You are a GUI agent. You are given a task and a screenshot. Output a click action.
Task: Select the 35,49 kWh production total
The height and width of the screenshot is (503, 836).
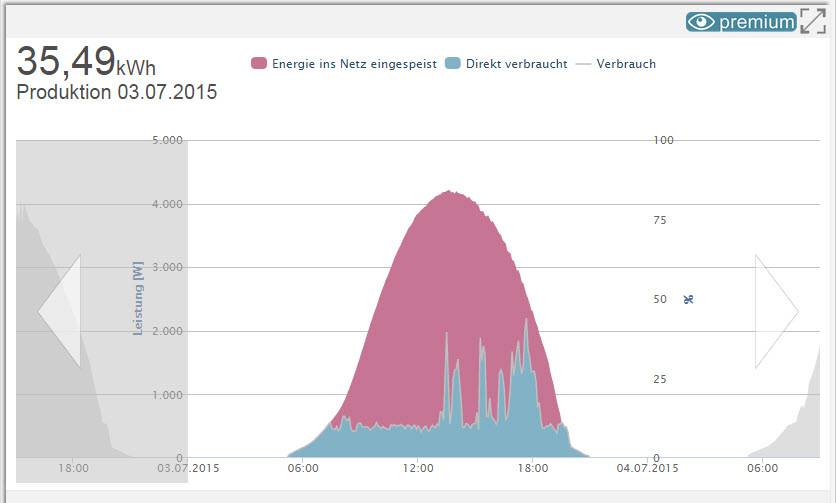pyautogui.click(x=86, y=62)
